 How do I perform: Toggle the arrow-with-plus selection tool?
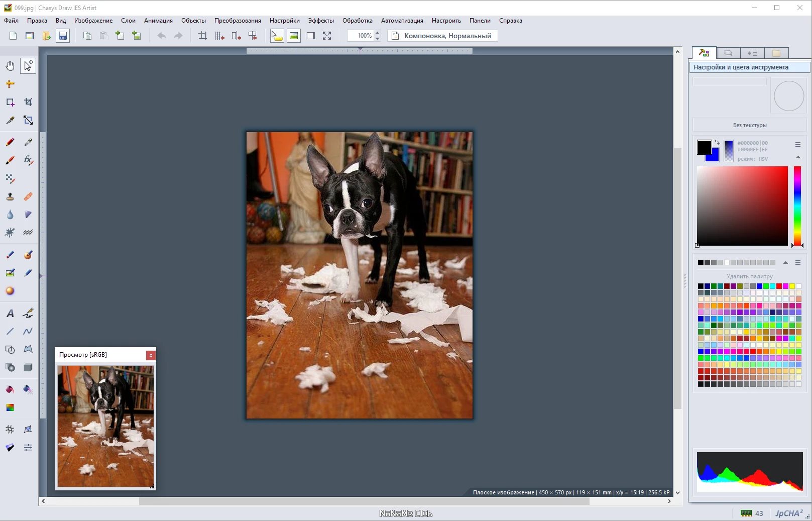point(28,66)
